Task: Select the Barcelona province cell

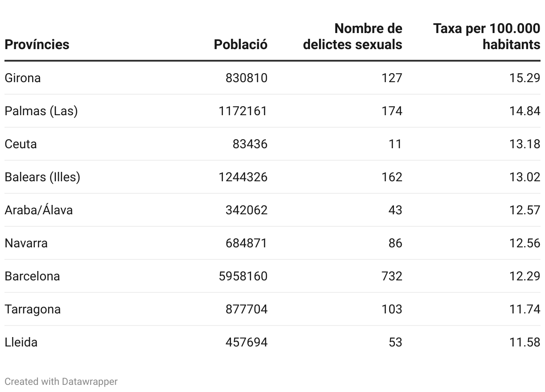Action: [x=32, y=276]
